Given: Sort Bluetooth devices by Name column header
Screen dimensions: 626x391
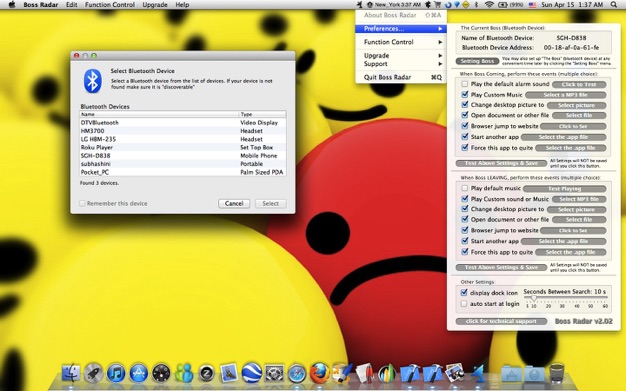Looking at the screenshot, I should pos(159,114).
